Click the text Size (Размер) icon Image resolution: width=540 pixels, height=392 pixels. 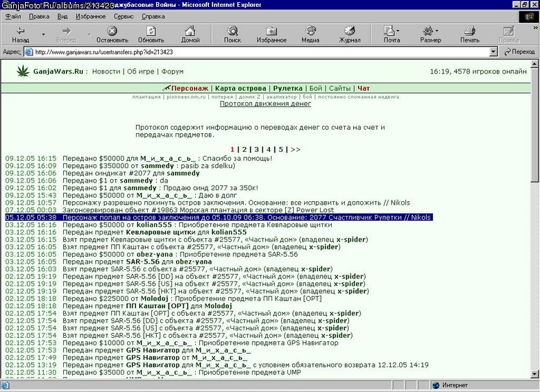[x=428, y=31]
